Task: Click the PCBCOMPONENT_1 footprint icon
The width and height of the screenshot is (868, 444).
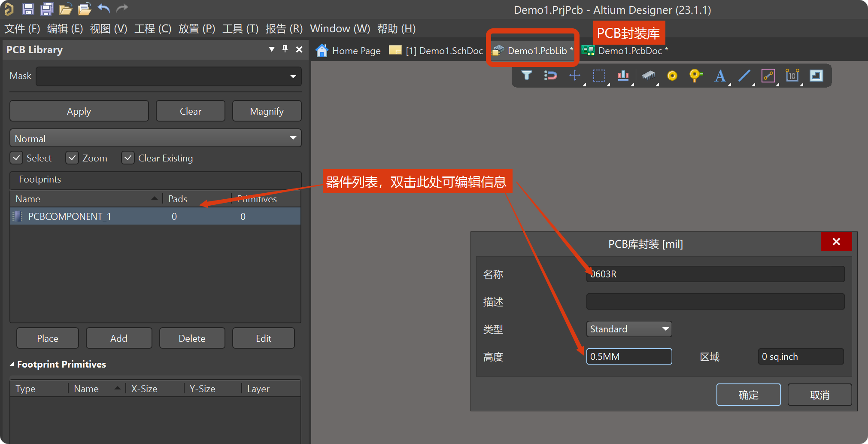Action: coord(17,216)
